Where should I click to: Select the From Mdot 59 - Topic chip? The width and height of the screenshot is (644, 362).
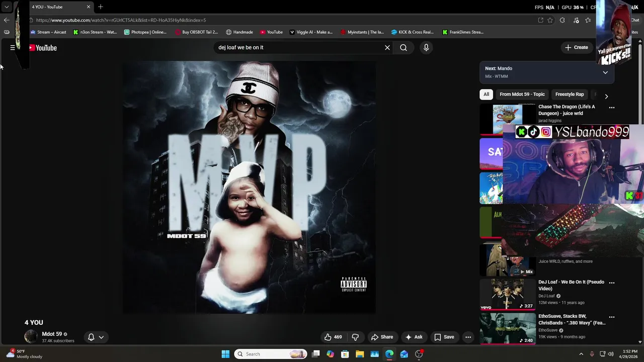[x=522, y=95]
